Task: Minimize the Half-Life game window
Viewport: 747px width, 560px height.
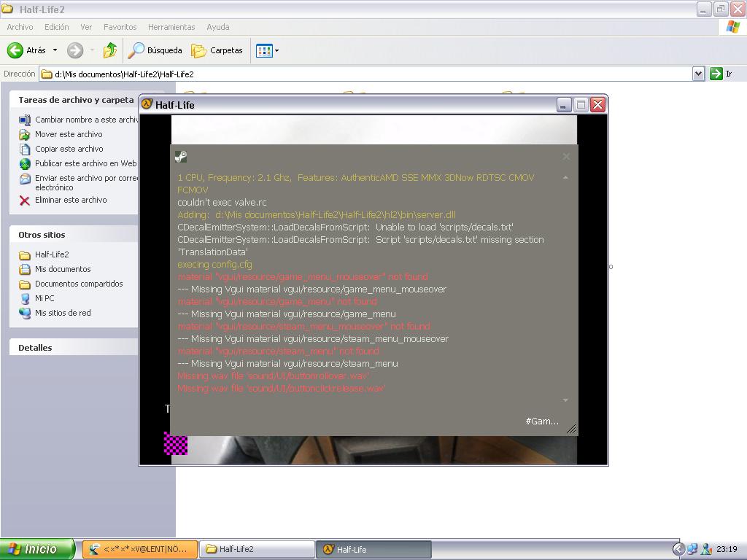Action: (x=564, y=105)
